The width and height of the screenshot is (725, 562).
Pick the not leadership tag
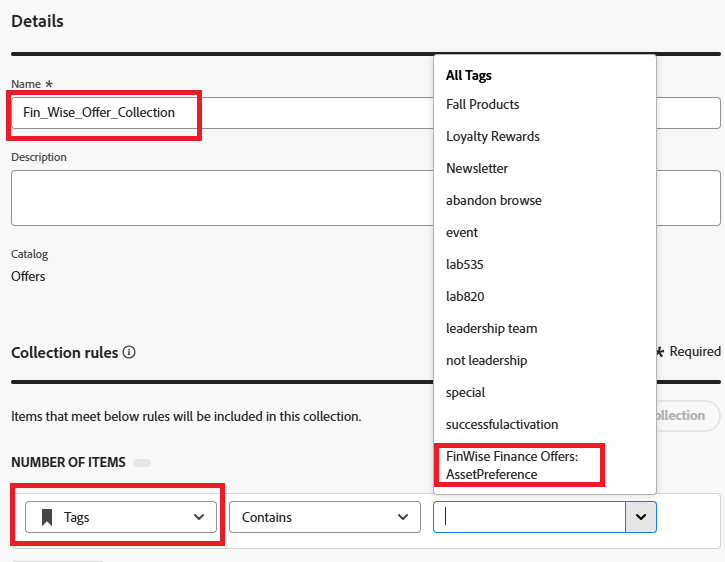(x=487, y=360)
